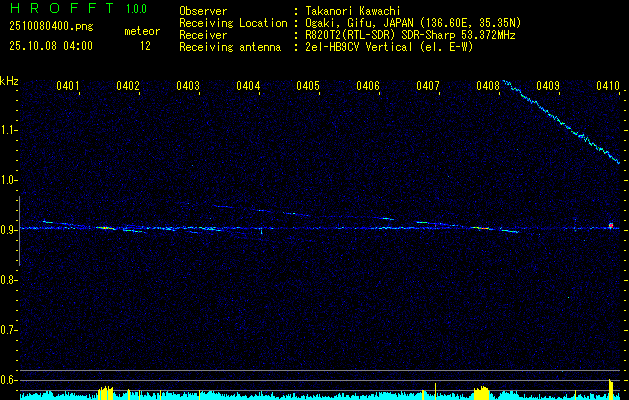Click the yellow power burst below 0408

[482, 392]
